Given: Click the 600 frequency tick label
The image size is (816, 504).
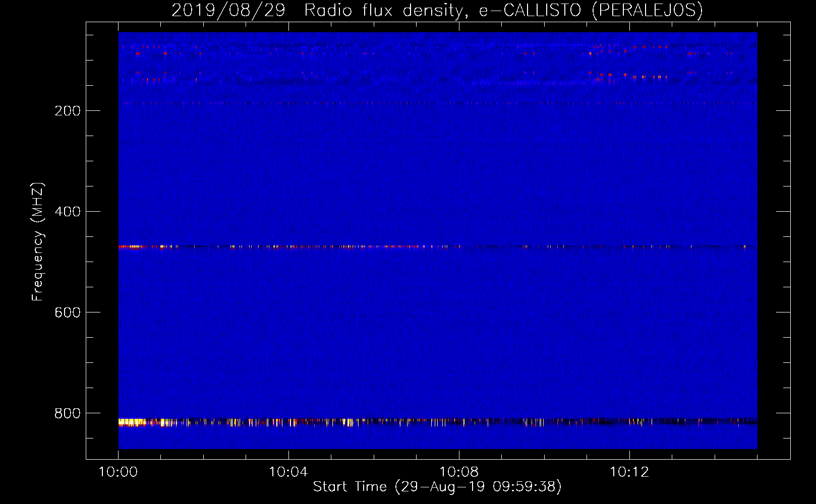Looking at the screenshot, I should (x=68, y=312).
